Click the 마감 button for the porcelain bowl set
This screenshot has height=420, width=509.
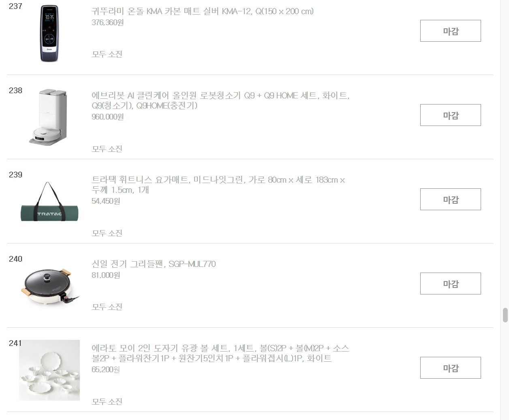coord(451,368)
